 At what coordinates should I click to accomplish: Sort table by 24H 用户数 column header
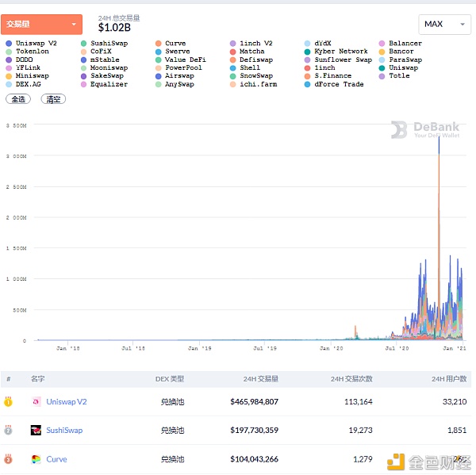tap(449, 379)
